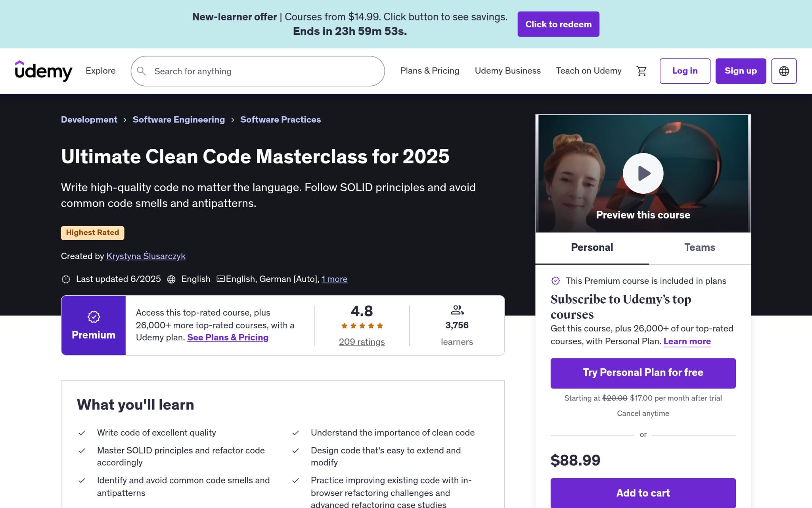812x508 pixels.
Task: Click the Practice improving existing code checkmark
Action: [295, 481]
